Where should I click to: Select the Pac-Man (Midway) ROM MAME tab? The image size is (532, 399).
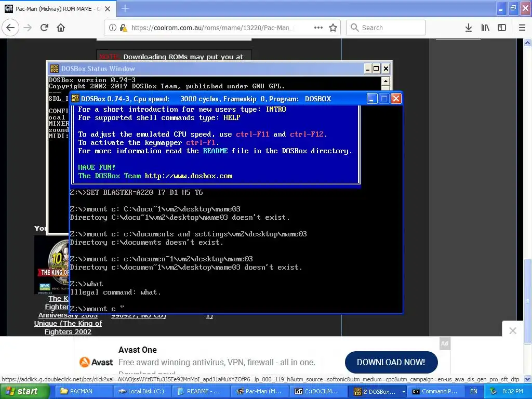click(58, 9)
